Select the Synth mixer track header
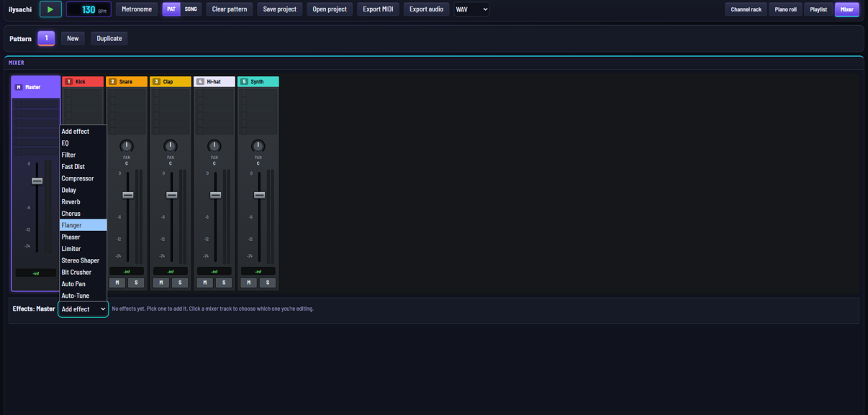Image resolution: width=868 pixels, height=415 pixels. click(258, 82)
